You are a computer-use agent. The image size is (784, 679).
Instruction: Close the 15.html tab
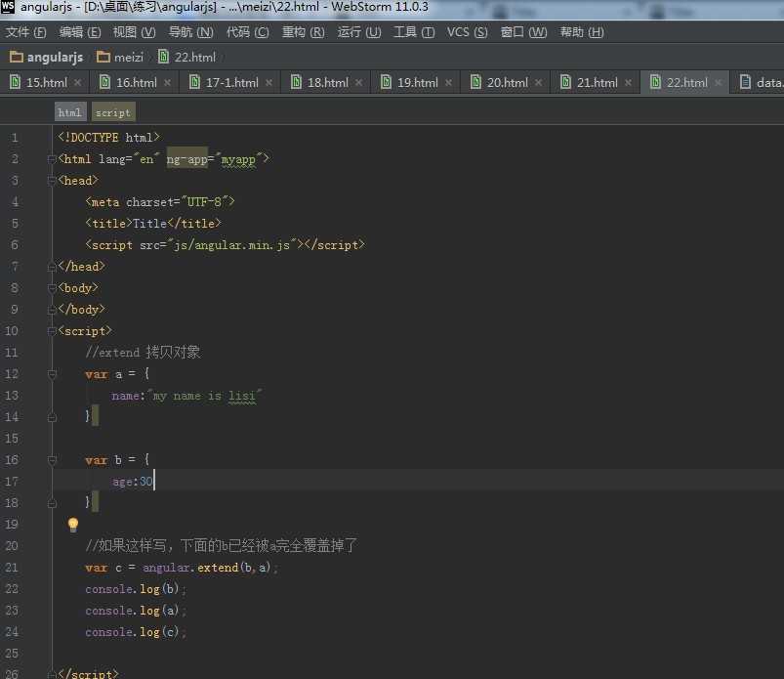click(x=77, y=83)
